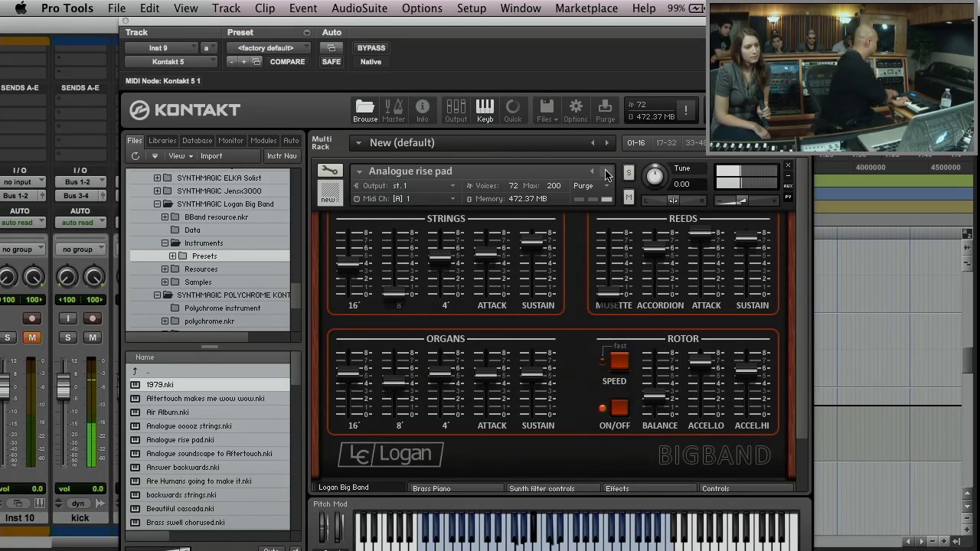Unmute the orange M button on Inst 10 track
980x551 pixels.
[x=32, y=337]
